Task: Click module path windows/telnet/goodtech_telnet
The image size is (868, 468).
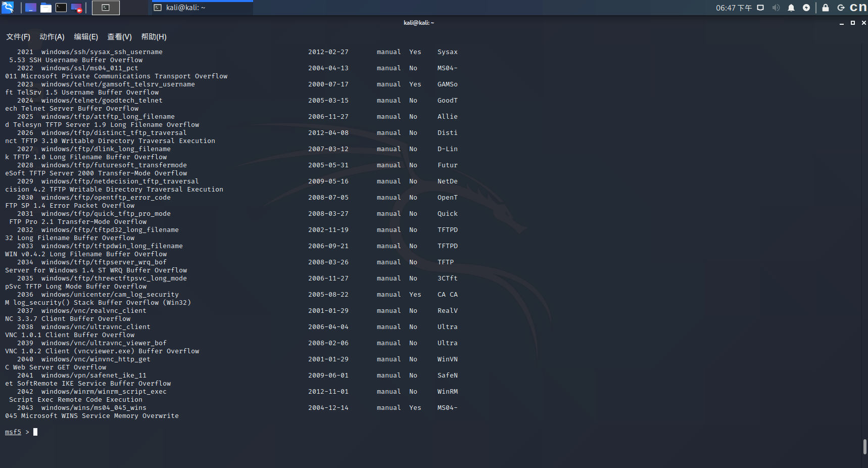Action: [x=102, y=101]
